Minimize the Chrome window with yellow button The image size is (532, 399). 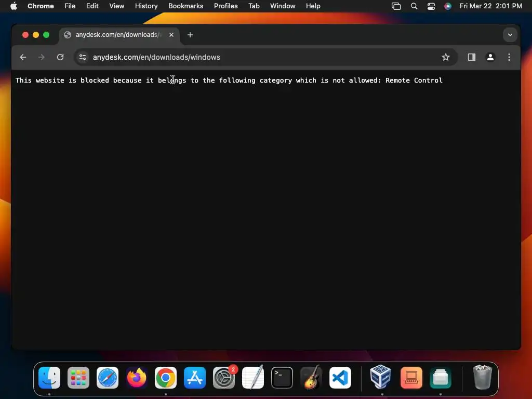tap(36, 35)
